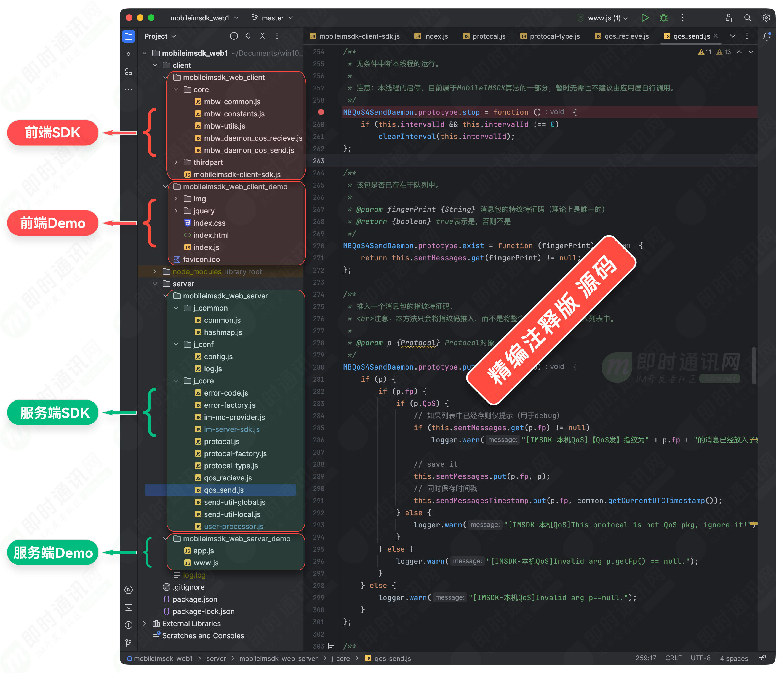Open the Commit tool window icon
Screen dimensions: 784x673
[x=129, y=54]
